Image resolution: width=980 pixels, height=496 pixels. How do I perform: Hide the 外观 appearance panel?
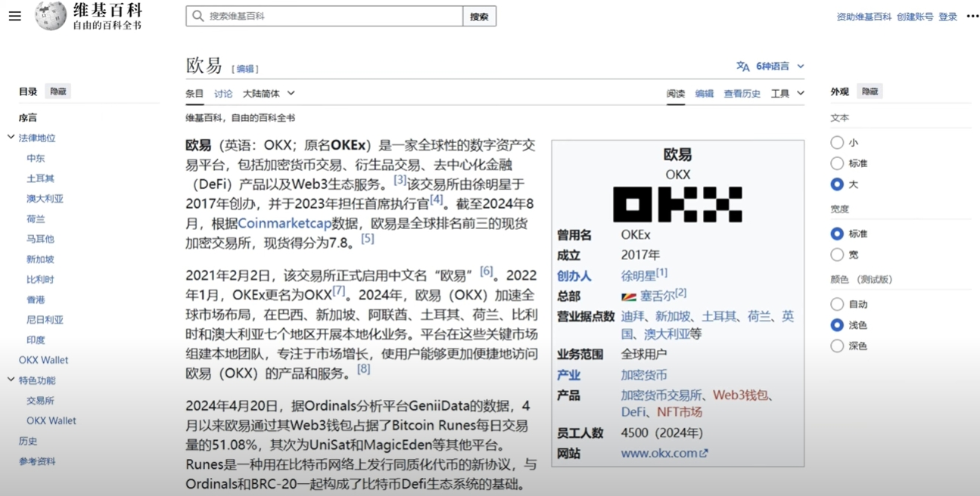[x=870, y=91]
